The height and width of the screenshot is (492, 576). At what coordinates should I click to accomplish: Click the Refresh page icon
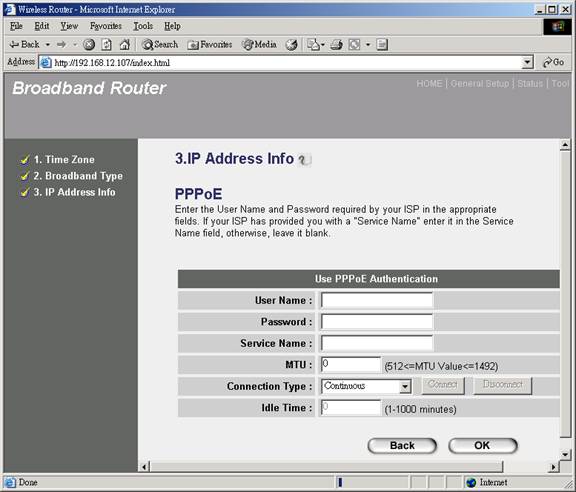coord(107,45)
